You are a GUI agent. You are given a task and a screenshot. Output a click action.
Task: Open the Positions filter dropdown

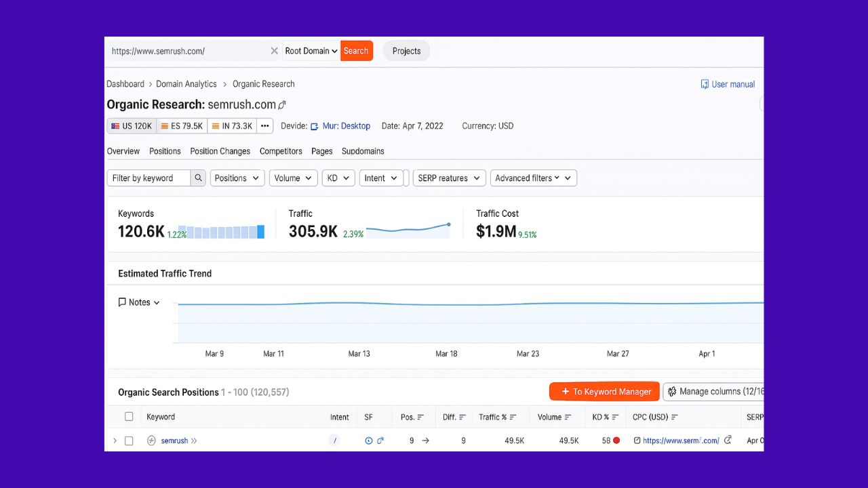click(237, 178)
